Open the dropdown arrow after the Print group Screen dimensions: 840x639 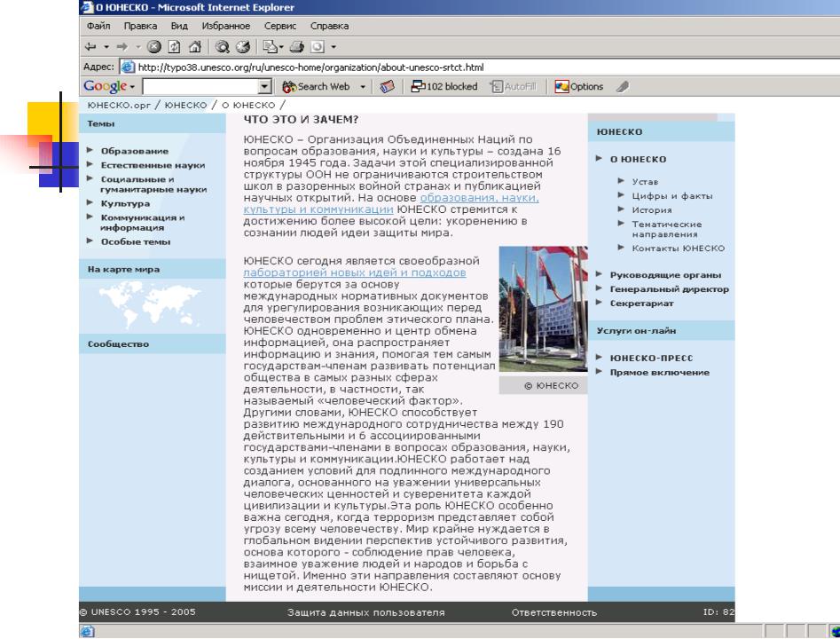334,47
